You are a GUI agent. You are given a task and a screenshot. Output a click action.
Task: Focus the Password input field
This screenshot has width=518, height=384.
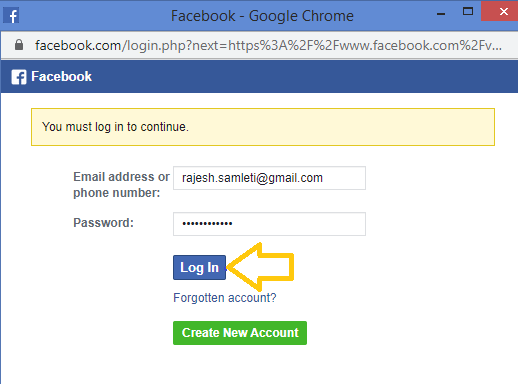point(269,224)
